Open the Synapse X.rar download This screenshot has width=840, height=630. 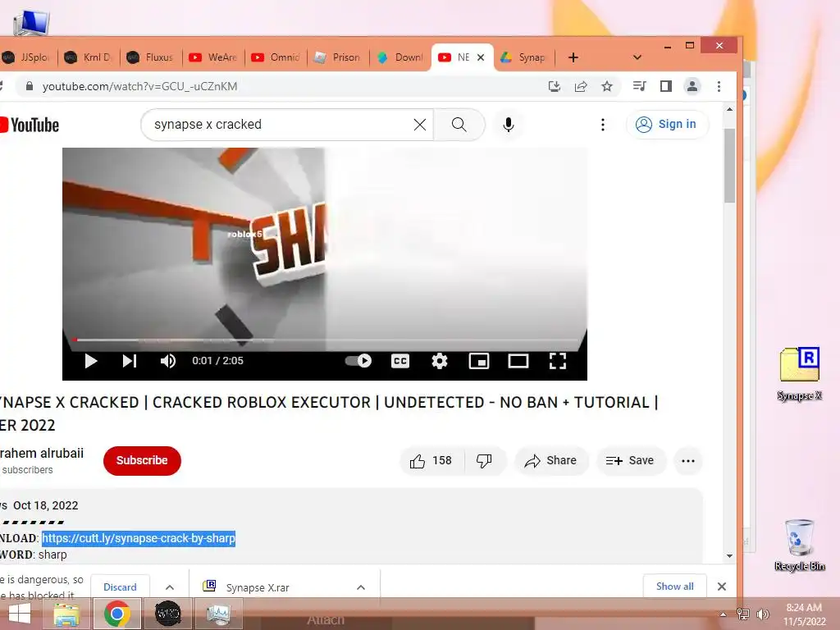point(257,587)
